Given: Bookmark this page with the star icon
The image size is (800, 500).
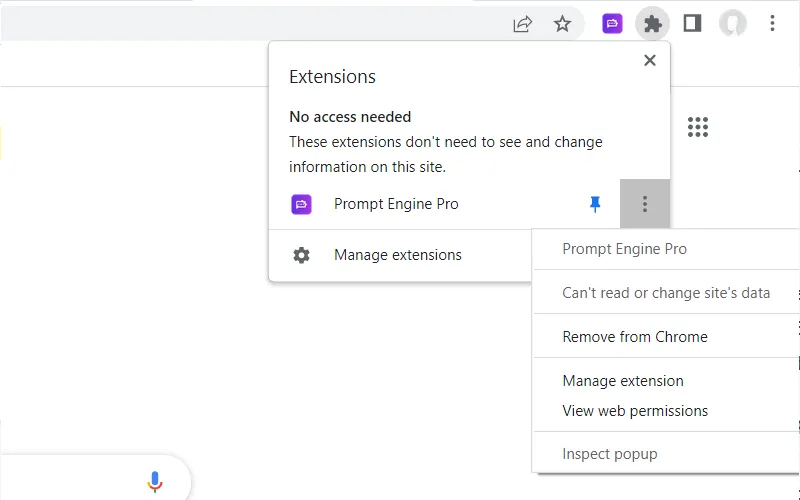Looking at the screenshot, I should coord(563,24).
